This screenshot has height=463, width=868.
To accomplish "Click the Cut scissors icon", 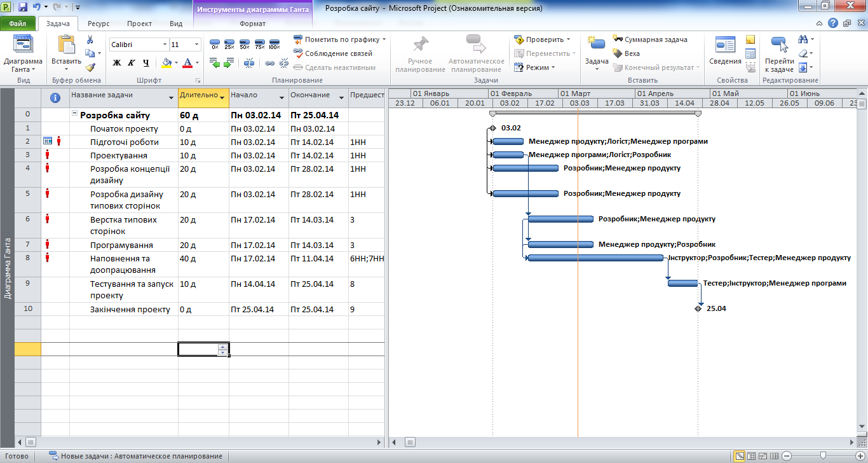I will point(90,39).
